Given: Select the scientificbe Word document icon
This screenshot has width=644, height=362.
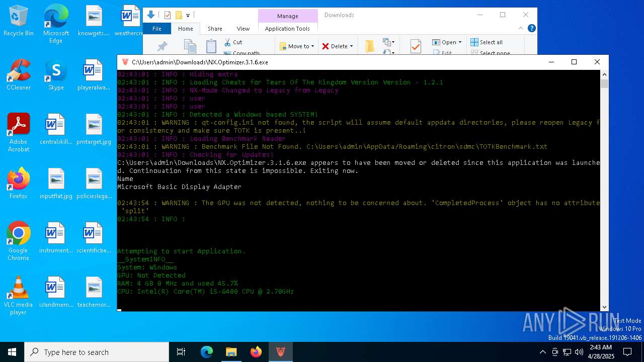Looking at the screenshot, I should coord(94,238).
